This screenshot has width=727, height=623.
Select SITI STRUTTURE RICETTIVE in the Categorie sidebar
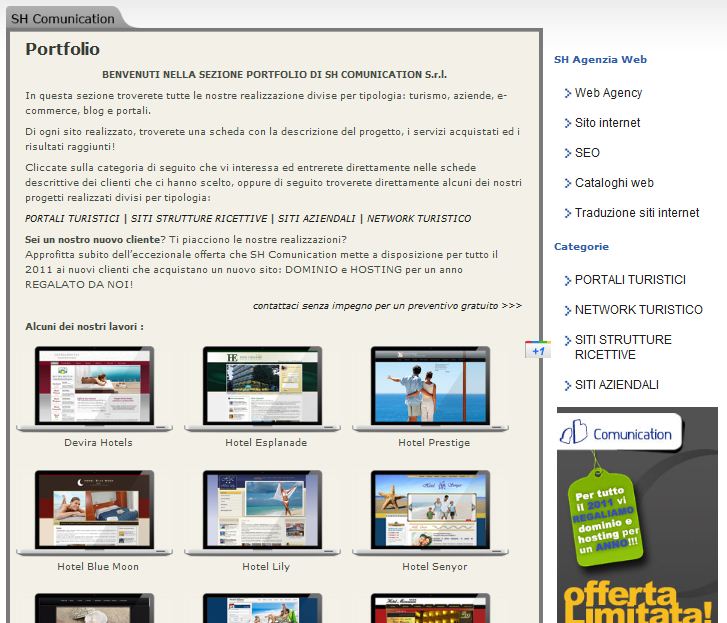[x=623, y=347]
